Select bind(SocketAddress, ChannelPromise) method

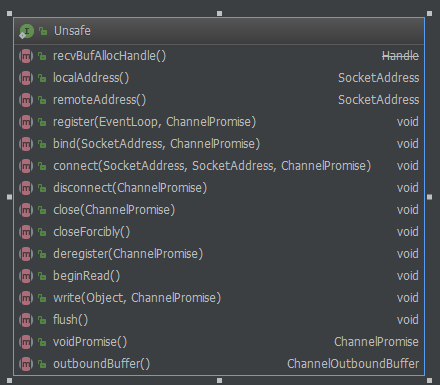(156, 144)
